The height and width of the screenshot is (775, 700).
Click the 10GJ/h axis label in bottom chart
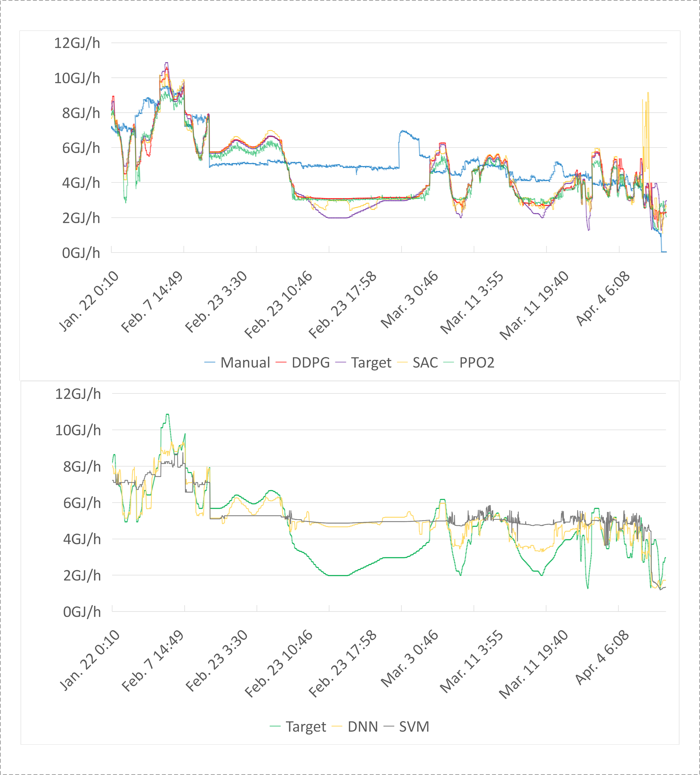pos(78,430)
